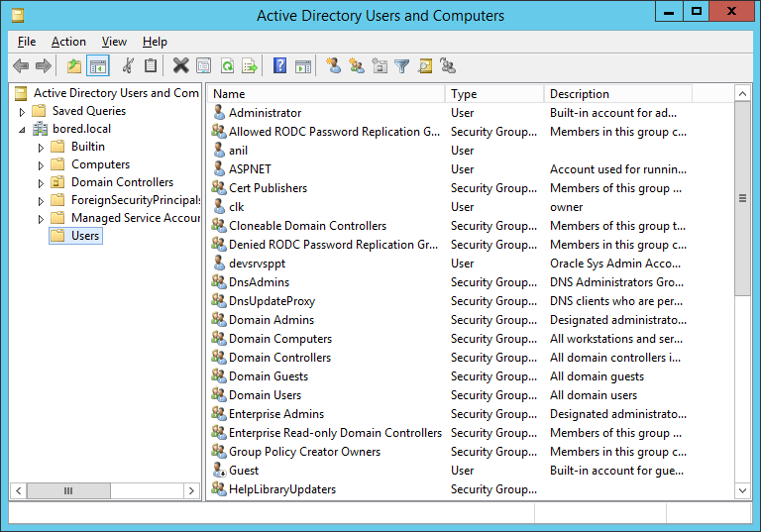Click the Administrator user icon

click(x=219, y=113)
